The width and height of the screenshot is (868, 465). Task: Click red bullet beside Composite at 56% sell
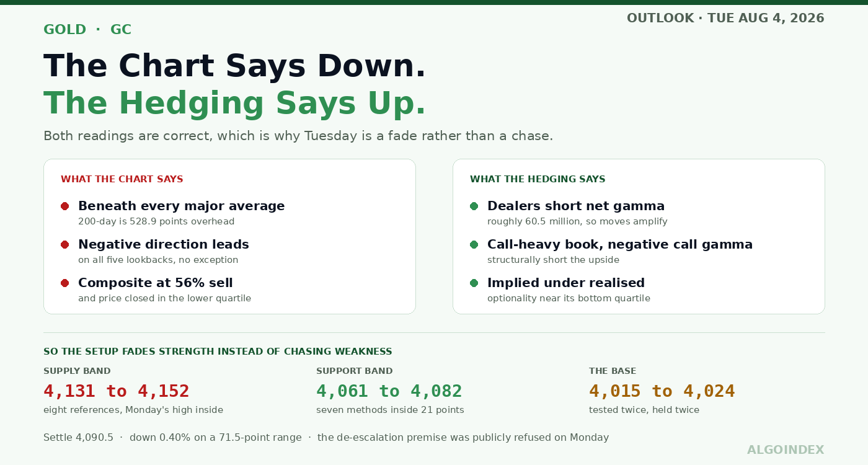pos(64,283)
